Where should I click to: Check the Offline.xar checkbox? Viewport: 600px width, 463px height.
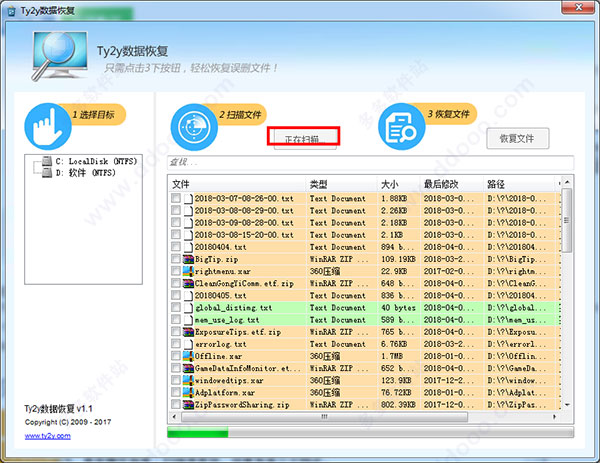(176, 356)
